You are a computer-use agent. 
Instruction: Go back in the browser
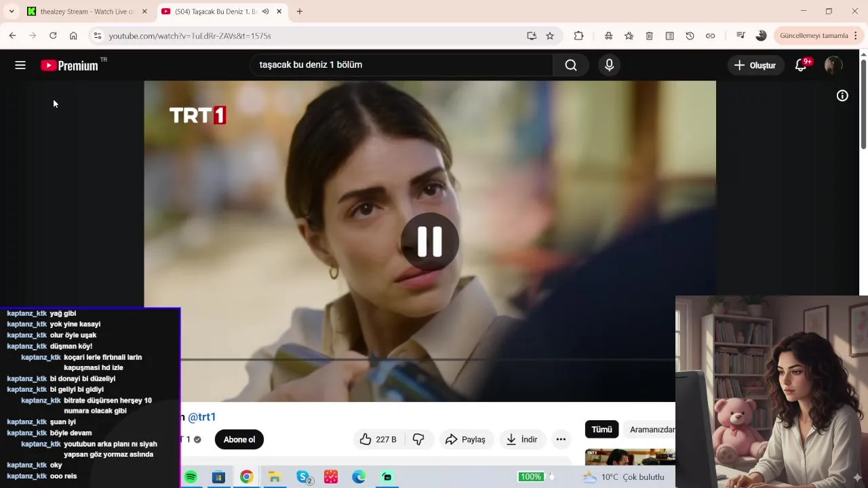(12, 36)
